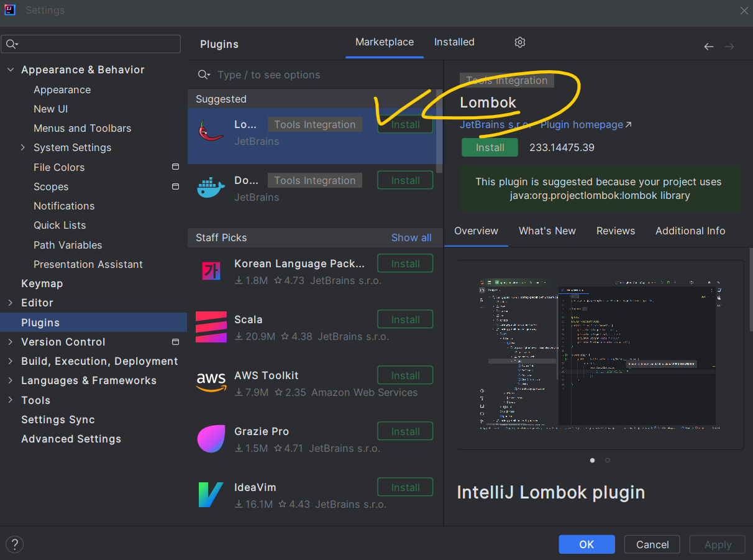Click the AWS Toolkit logo icon
Viewport: 753px width, 560px height.
(x=211, y=383)
